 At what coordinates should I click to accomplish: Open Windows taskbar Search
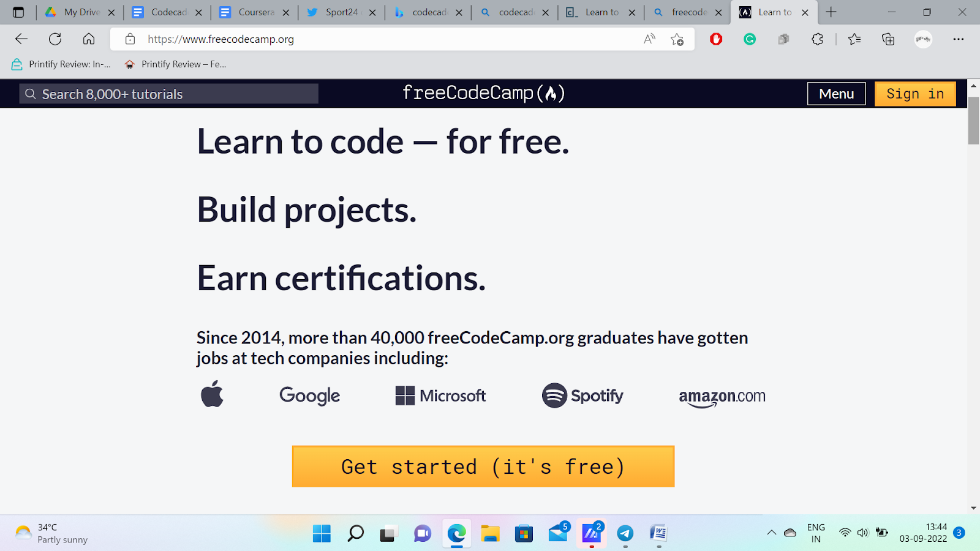point(355,533)
